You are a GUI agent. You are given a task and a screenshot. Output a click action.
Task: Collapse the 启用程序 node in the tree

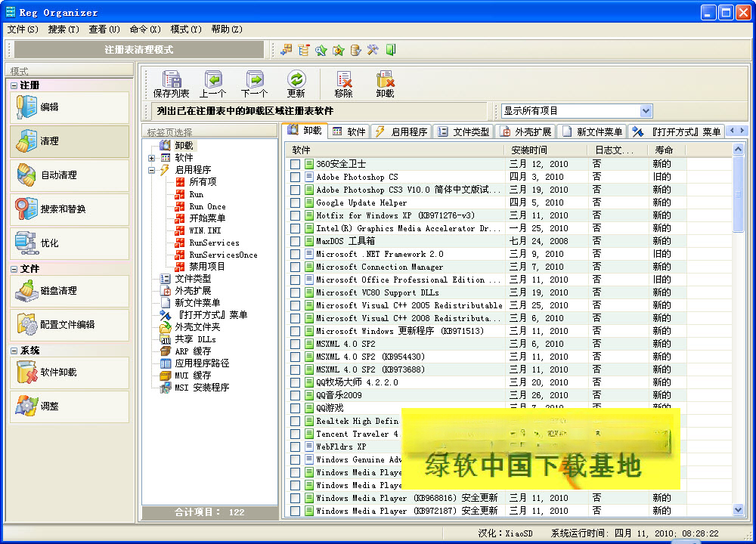coord(151,170)
